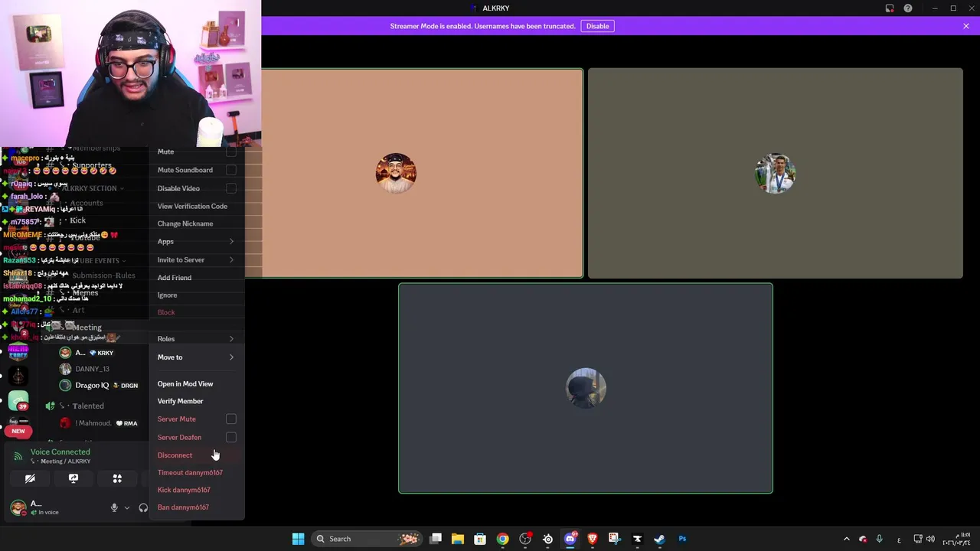This screenshot has height=551, width=980.
Task: Open Brave browser from taskbar
Action: 592,539
